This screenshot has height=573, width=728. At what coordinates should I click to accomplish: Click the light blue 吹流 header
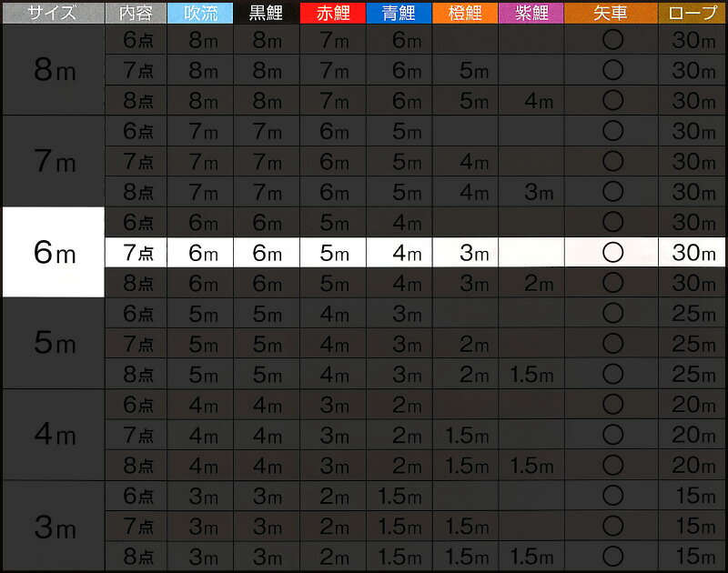coord(199,13)
